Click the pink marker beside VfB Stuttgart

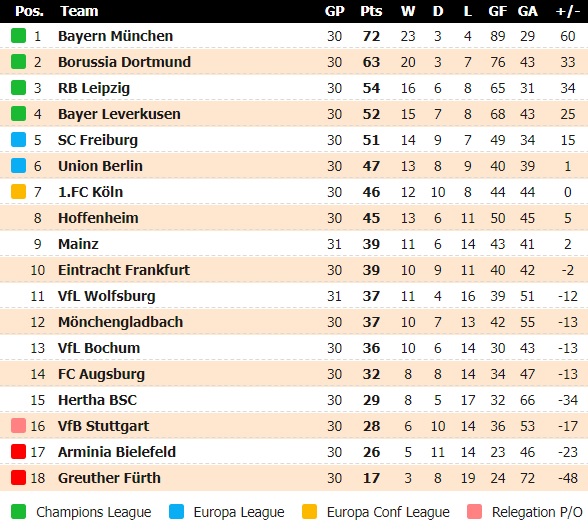pyautogui.click(x=18, y=426)
